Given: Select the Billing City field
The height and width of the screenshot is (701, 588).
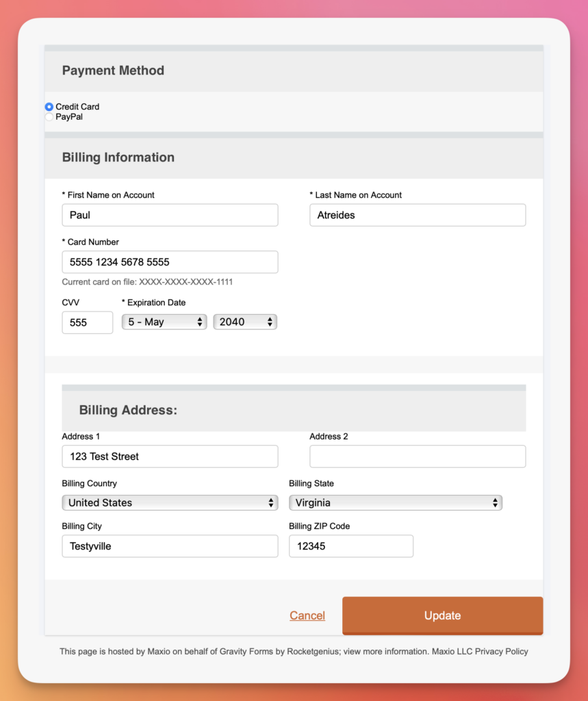Looking at the screenshot, I should [170, 546].
